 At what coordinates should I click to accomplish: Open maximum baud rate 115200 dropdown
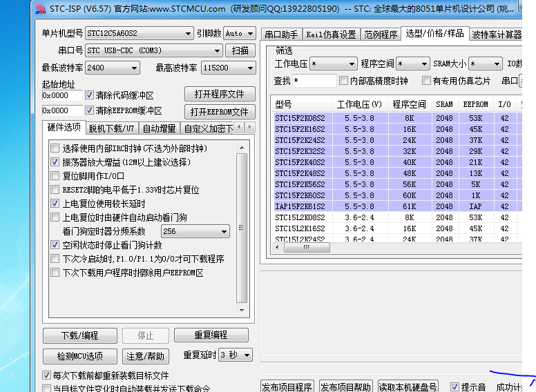pos(229,68)
